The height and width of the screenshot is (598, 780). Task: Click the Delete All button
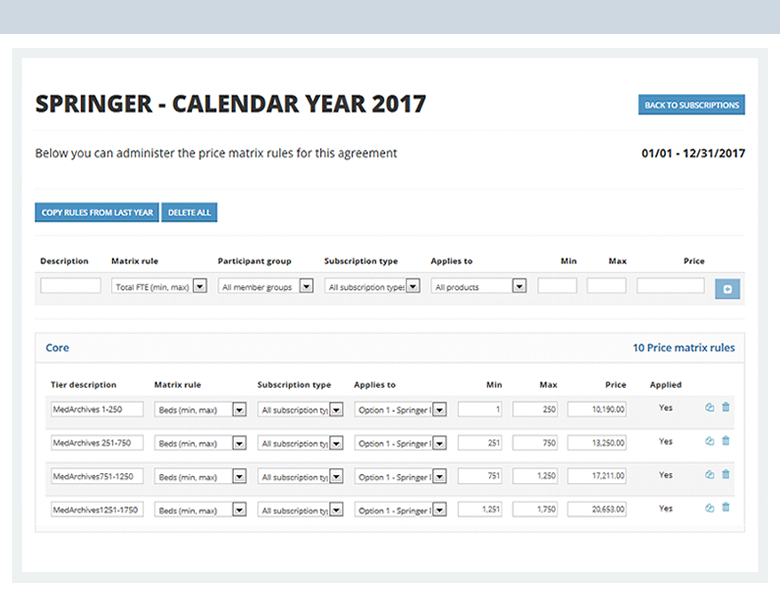tap(189, 212)
